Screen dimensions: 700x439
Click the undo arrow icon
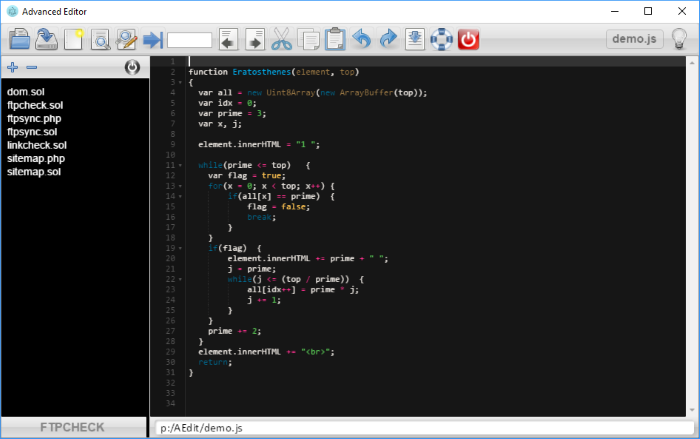tap(361, 40)
